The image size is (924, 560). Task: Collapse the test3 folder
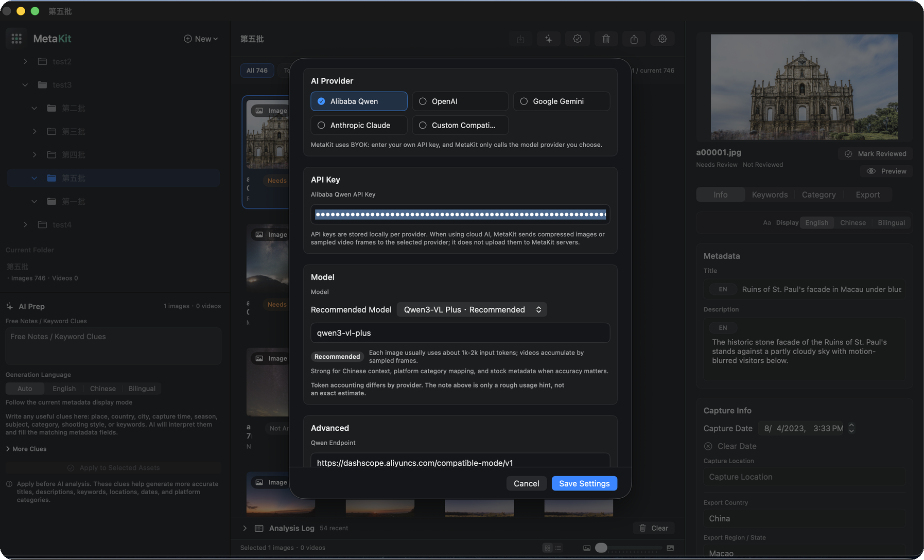click(25, 84)
